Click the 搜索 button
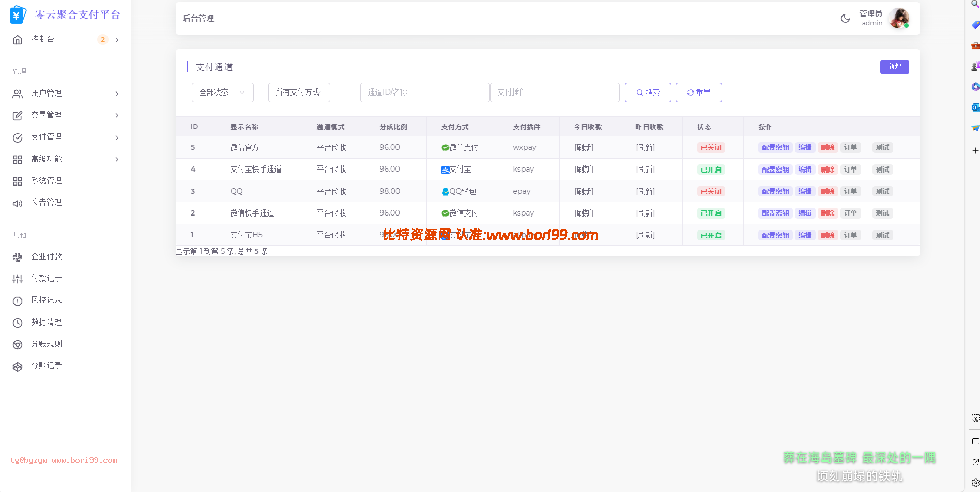The height and width of the screenshot is (492, 980). coord(648,93)
